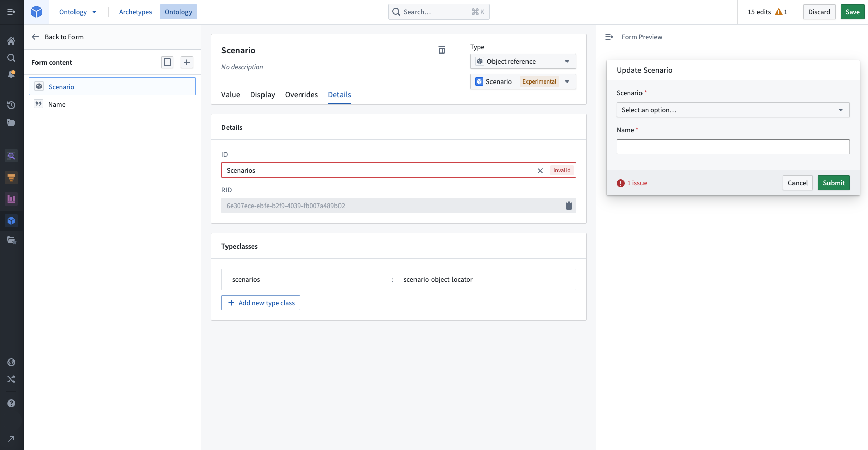Copy the RID using the clipboard icon
This screenshot has width=868, height=450.
[569, 206]
